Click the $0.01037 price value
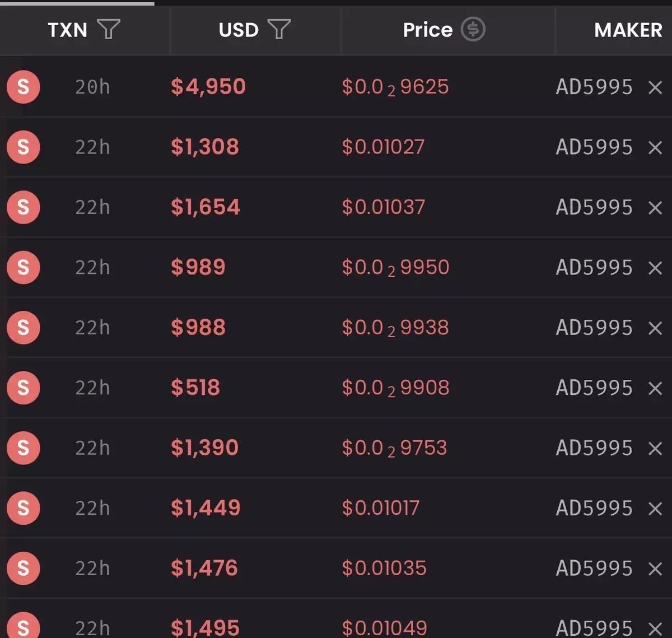 (384, 207)
